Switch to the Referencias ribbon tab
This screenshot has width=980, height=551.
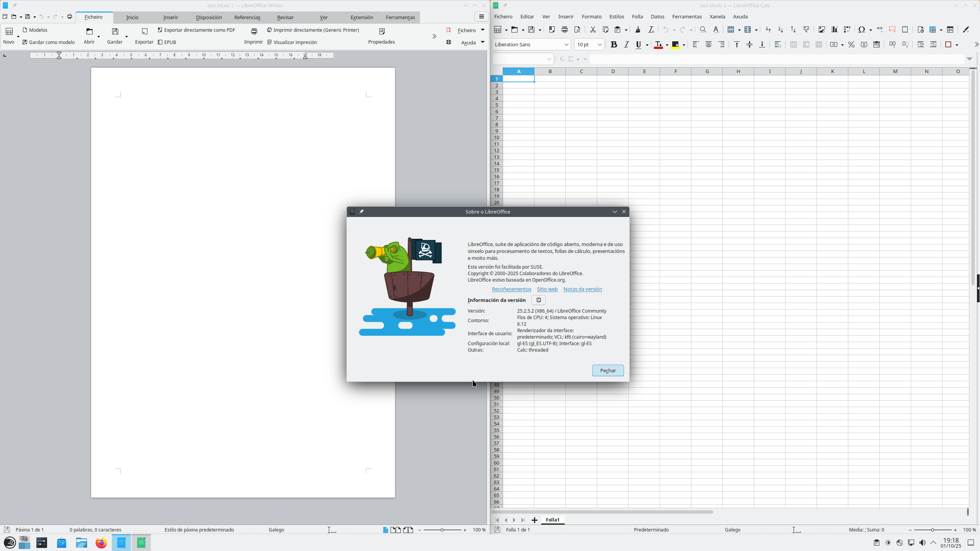247,18
